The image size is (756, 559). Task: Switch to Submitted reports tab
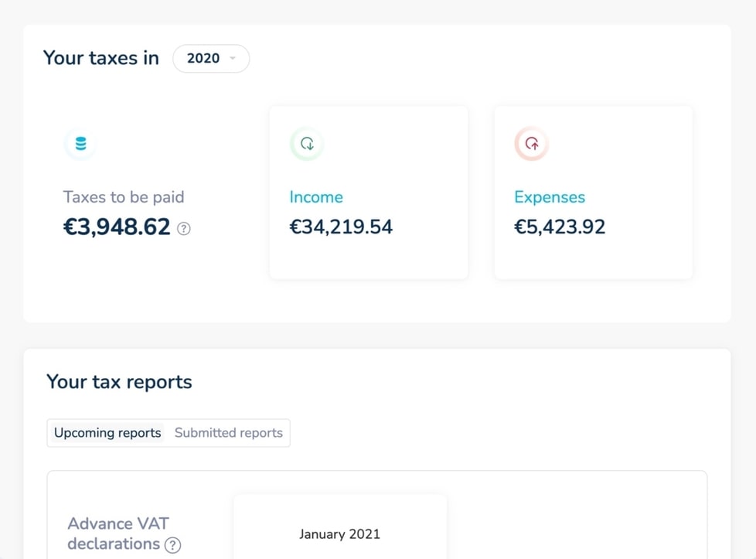229,433
